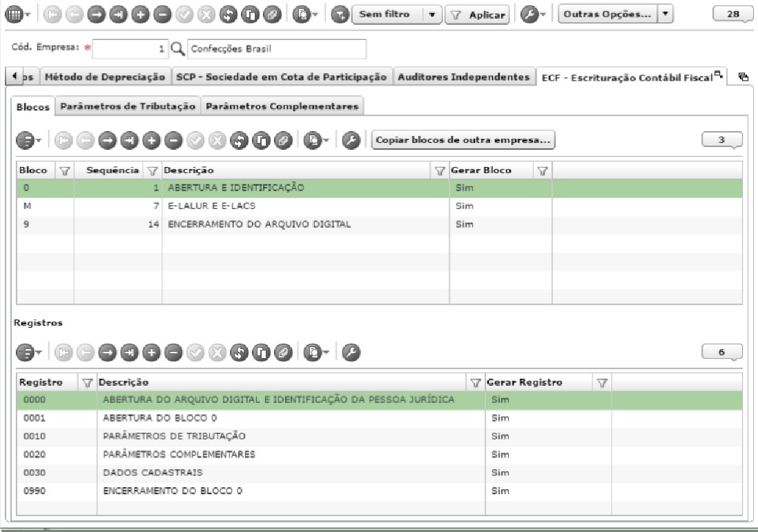Click Copiar blocos de outra empresa button
The width and height of the screenshot is (758, 532).
(463, 140)
